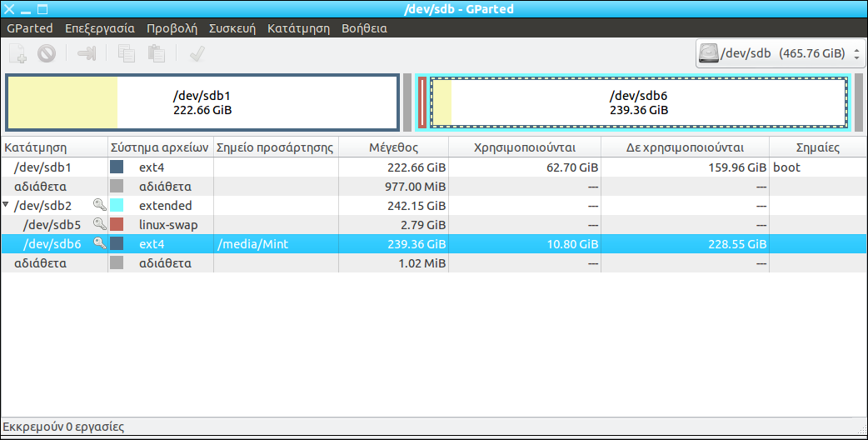Click the key icon beside /dev/sdb2

click(100, 205)
